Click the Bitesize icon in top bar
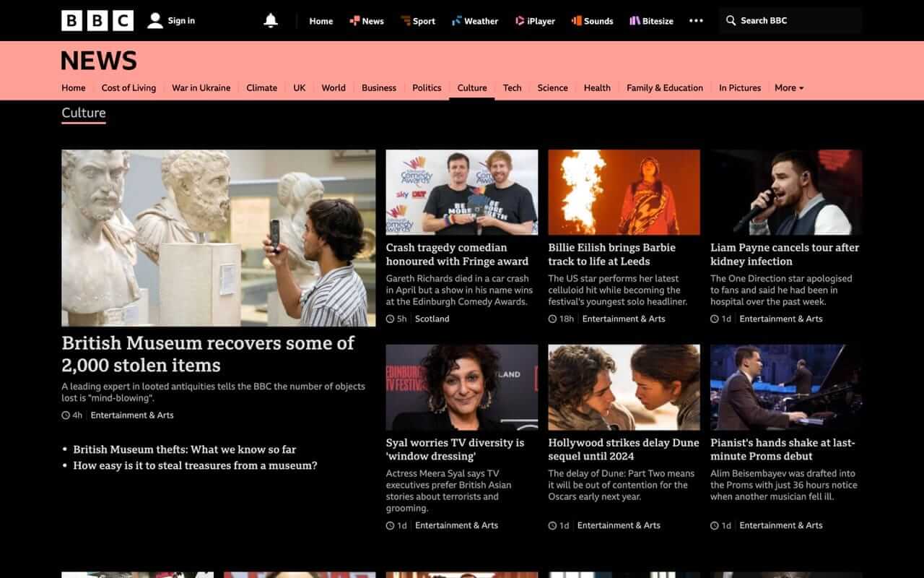Screen dimensions: 924x578 click(635, 21)
